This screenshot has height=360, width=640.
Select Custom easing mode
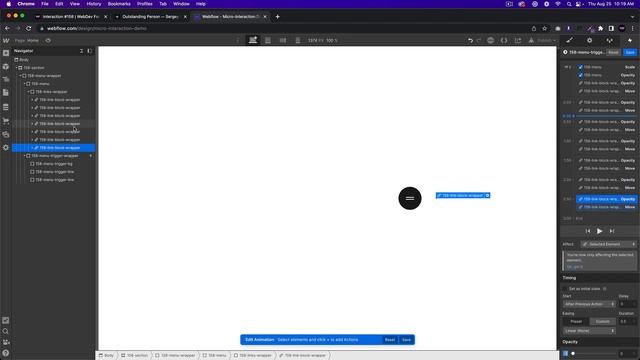(602, 322)
